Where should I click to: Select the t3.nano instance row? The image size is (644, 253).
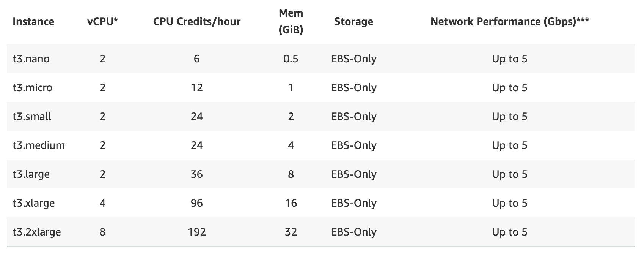31,59
